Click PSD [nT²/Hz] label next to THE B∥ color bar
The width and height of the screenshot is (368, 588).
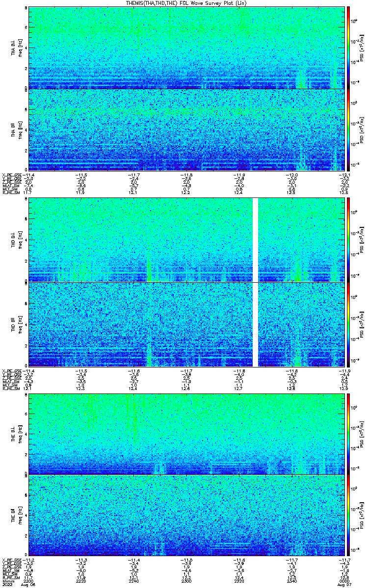pyautogui.click(x=362, y=515)
